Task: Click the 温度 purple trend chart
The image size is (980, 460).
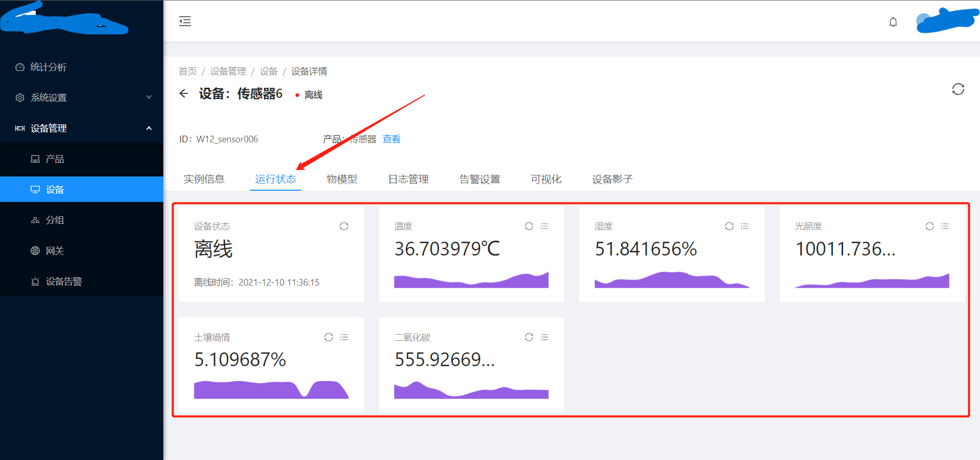Action: 471,280
